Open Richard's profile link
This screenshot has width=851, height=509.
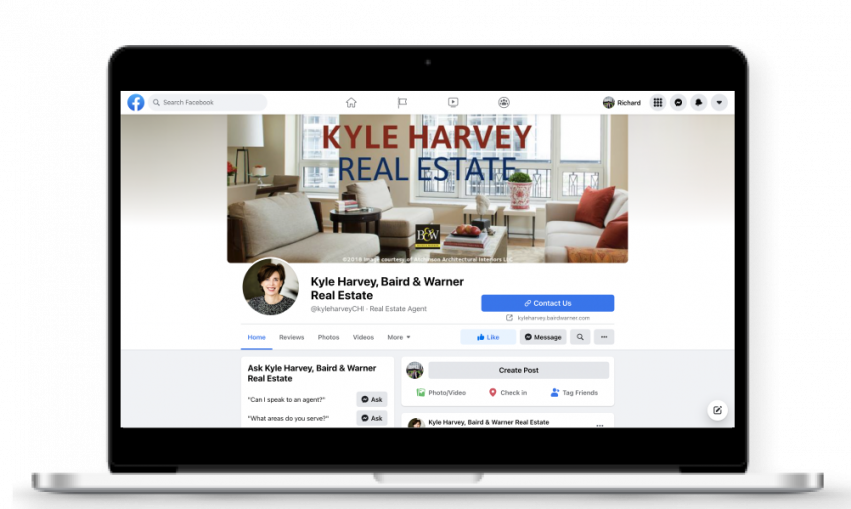pos(622,102)
